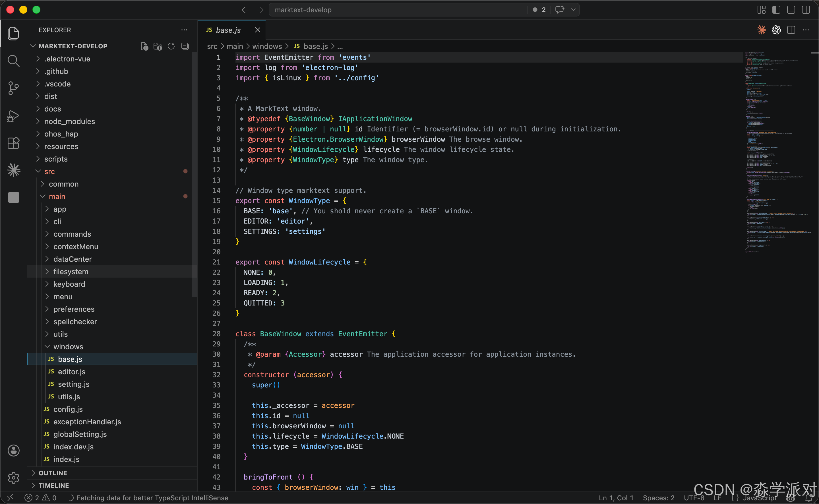The width and height of the screenshot is (819, 504).
Task: Go back using the title bar arrow
Action: [245, 10]
